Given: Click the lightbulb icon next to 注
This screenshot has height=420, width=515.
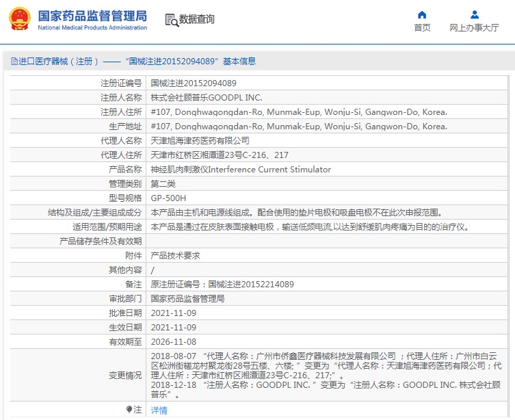Looking at the screenshot, I should (129, 410).
